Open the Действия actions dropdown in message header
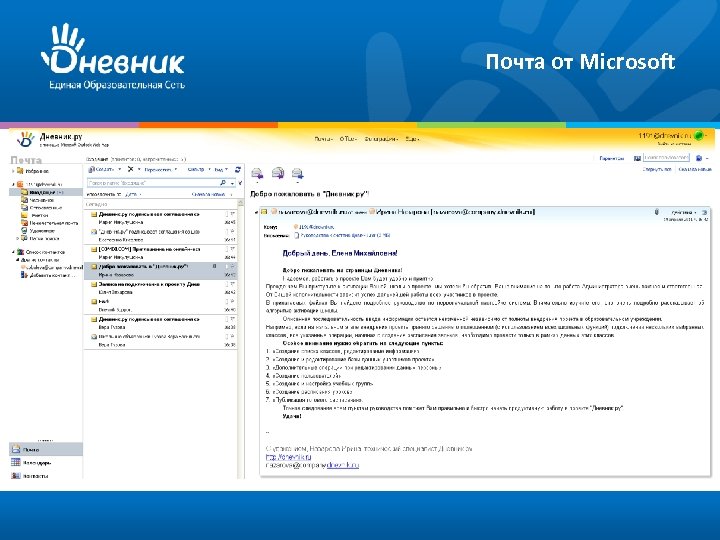 pos(684,213)
